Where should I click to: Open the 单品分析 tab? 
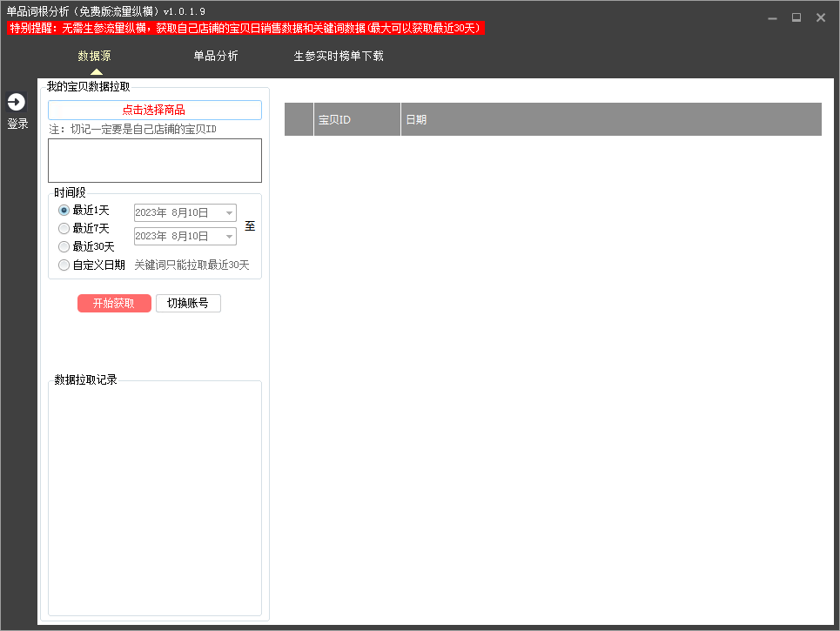coord(215,56)
